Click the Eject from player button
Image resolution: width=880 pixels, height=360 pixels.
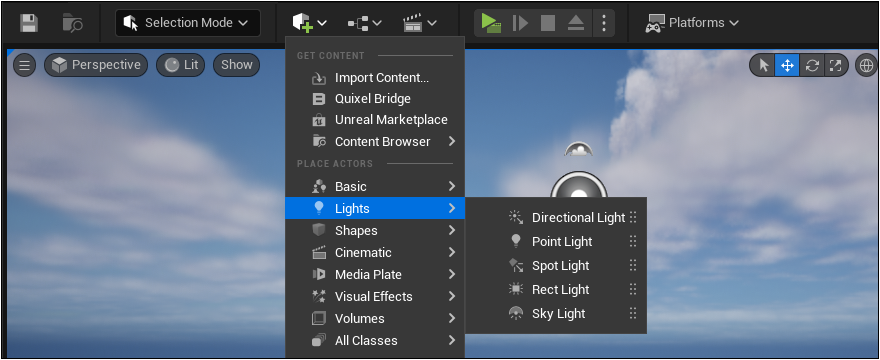tap(576, 23)
